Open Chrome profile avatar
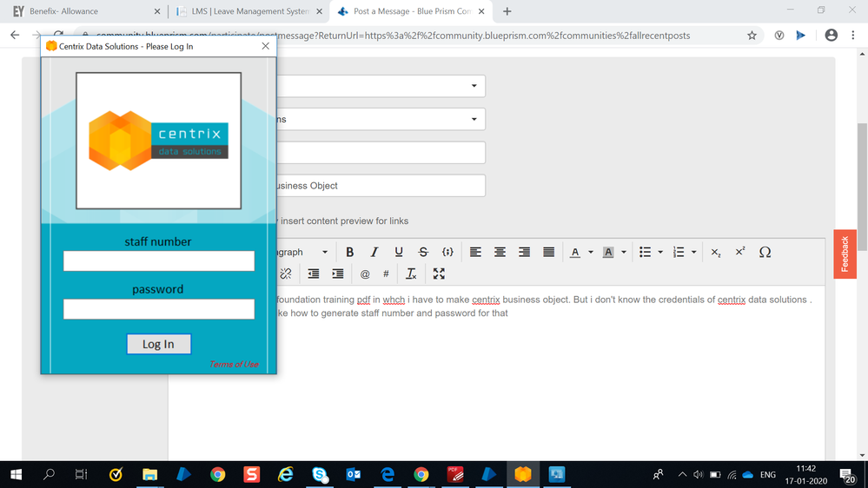 point(831,36)
